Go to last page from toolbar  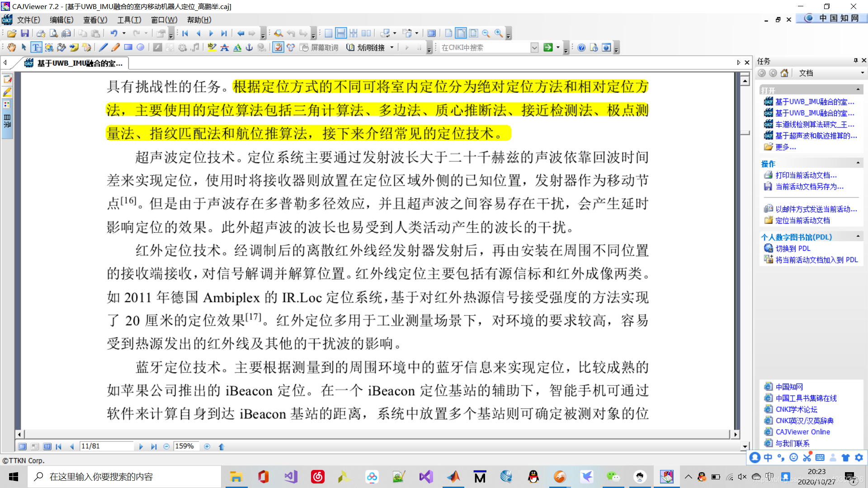click(224, 33)
